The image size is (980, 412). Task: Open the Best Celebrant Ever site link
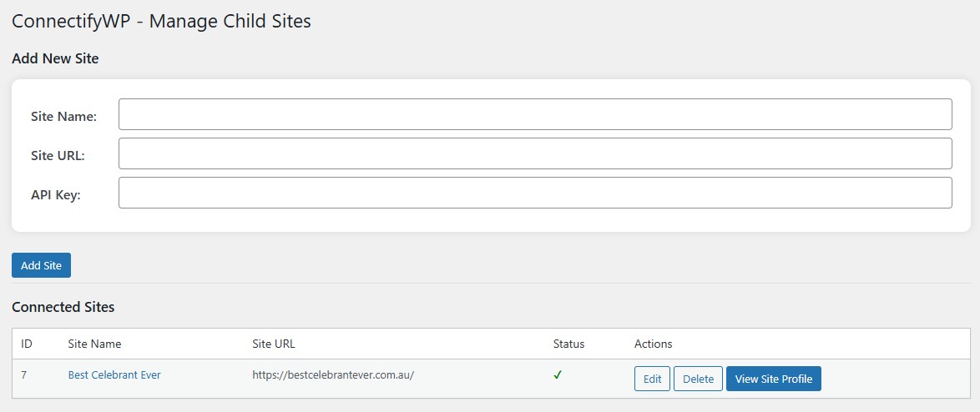click(x=114, y=375)
